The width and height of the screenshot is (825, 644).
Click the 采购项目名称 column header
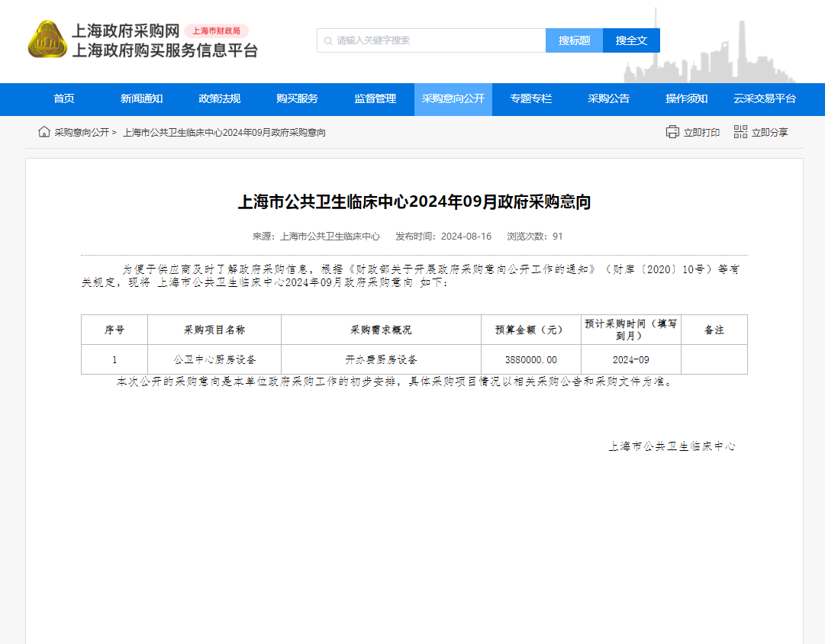[214, 330]
